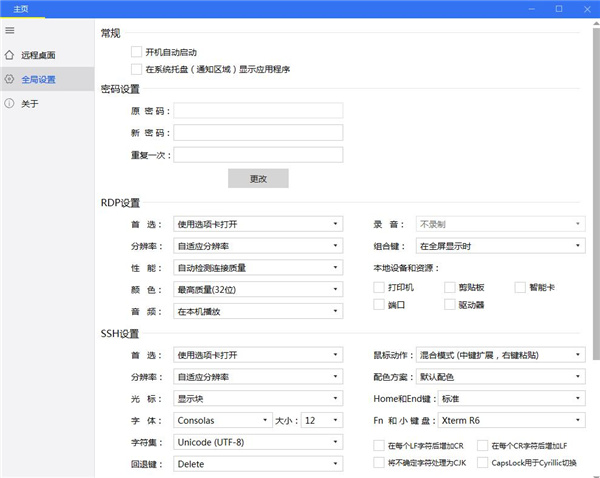Open 字符集 dropdown Unicode (UTF-8)
This screenshot has height=478, width=600.
click(258, 442)
